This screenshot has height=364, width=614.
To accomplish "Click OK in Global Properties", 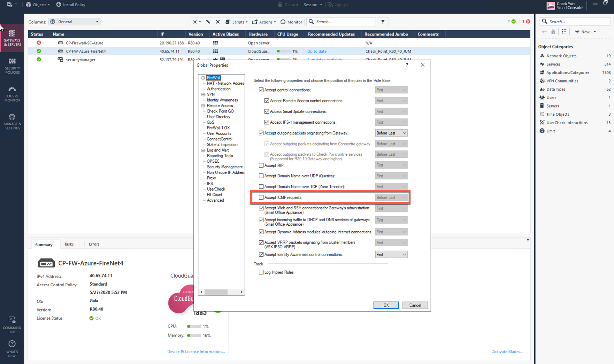I will [x=386, y=305].
